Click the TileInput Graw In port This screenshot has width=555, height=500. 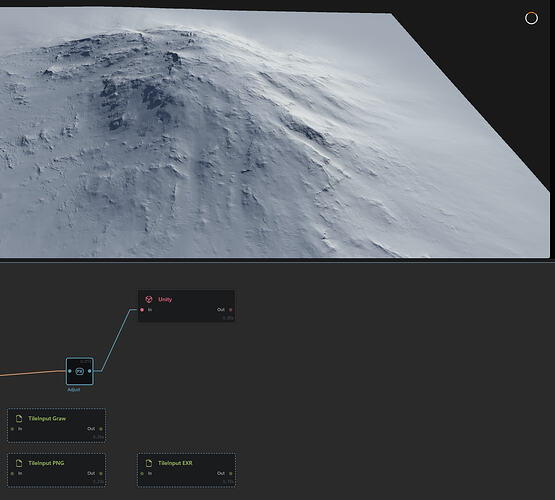(x=12, y=429)
